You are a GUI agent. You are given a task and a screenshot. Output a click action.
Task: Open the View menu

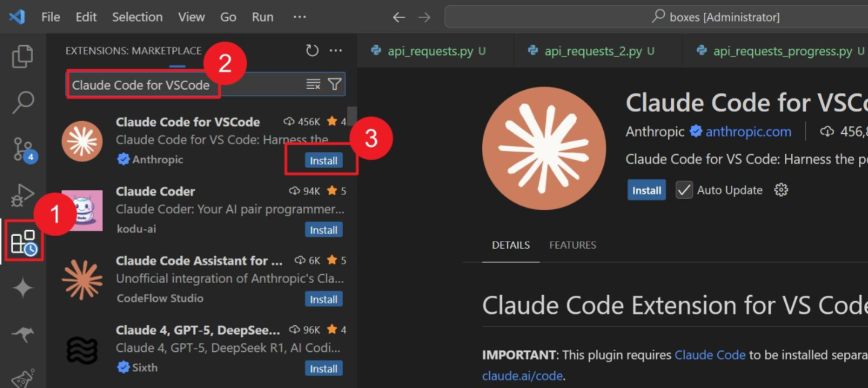[191, 17]
